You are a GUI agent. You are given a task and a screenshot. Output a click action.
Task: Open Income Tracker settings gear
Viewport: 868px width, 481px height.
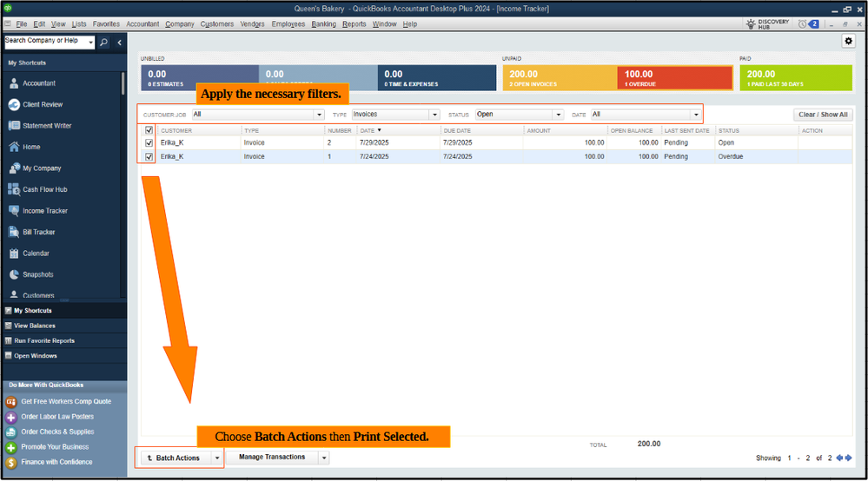[848, 41]
